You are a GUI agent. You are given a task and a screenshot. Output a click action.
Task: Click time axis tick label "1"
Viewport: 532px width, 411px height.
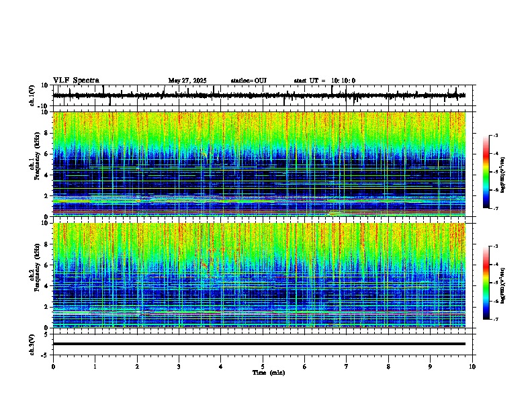[95, 367]
